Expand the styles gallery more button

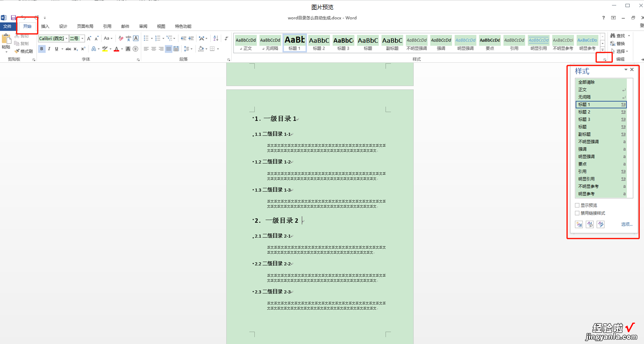(602, 49)
